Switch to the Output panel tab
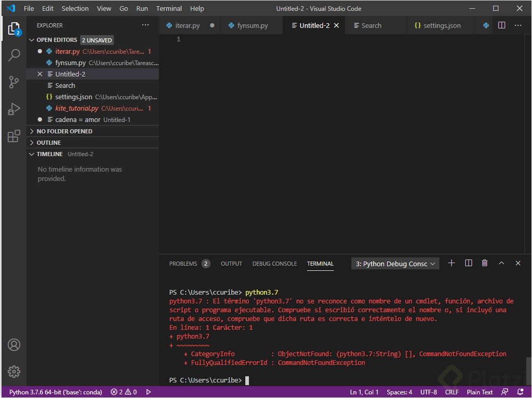 click(231, 264)
